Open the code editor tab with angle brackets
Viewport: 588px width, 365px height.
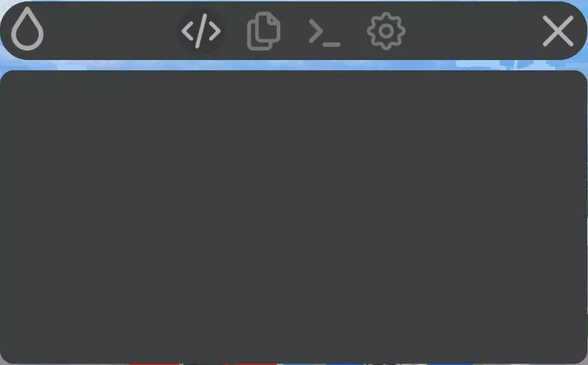tap(201, 31)
